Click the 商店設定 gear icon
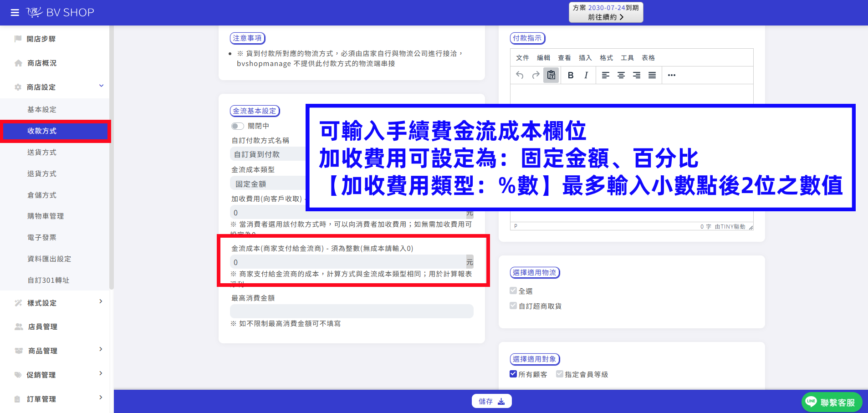Screen dimensions: 868x413 pos(18,87)
